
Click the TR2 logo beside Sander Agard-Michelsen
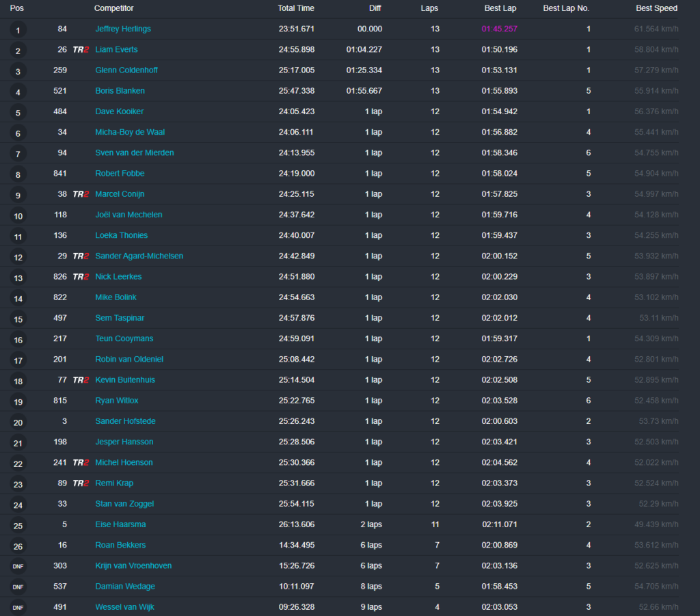(81, 256)
